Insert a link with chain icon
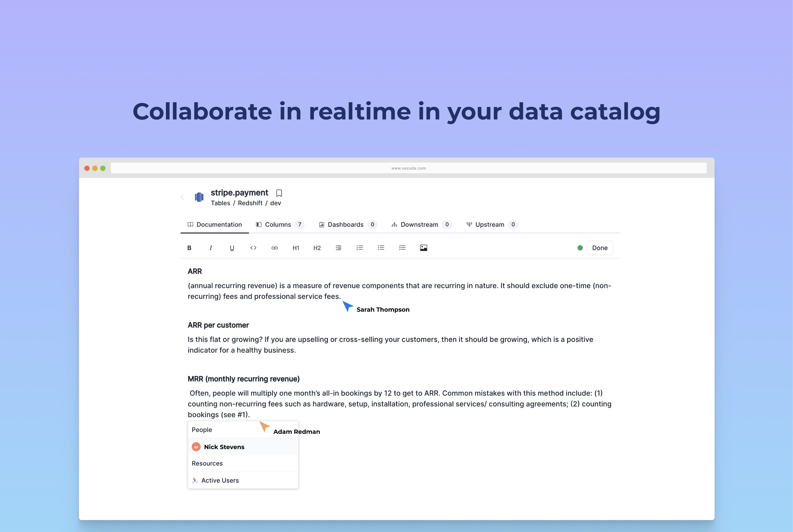Viewport: 793px width, 532px height. pos(275,248)
